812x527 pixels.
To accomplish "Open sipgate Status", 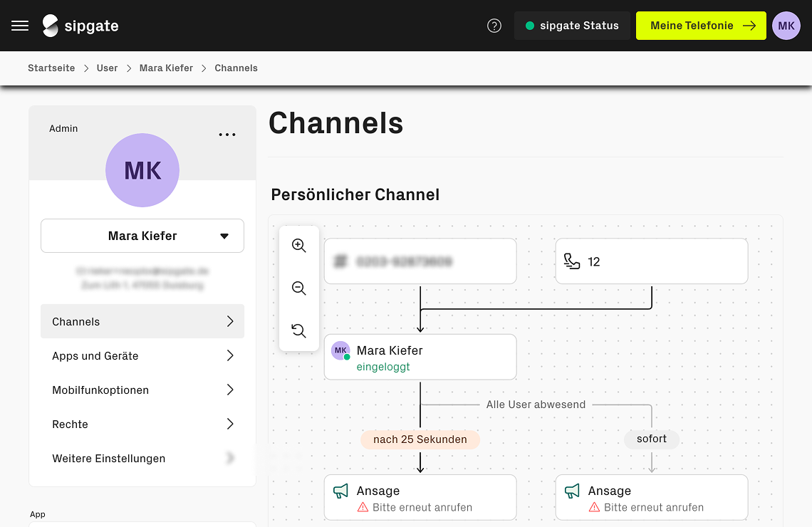I will [572, 26].
